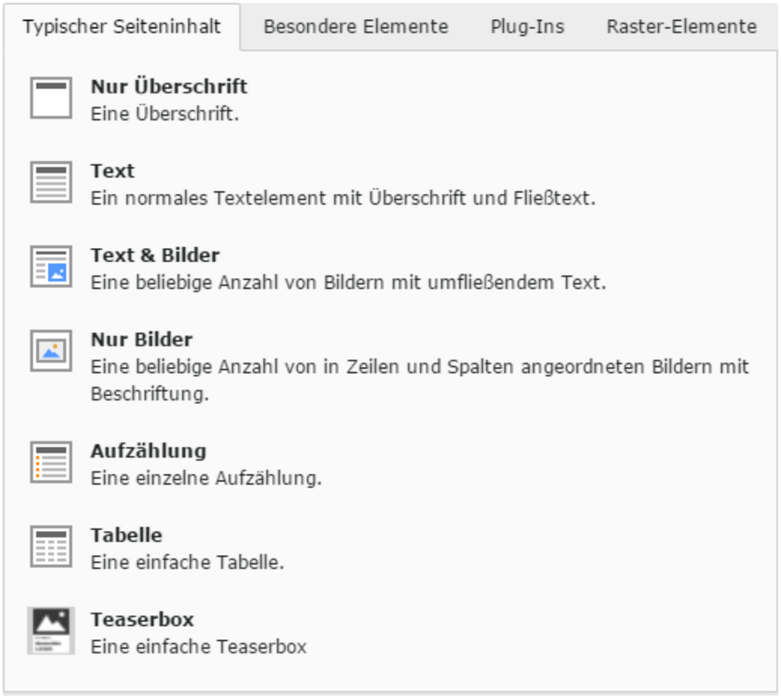Click the Text & Bilder title
The height and width of the screenshot is (700, 781).
tap(155, 255)
